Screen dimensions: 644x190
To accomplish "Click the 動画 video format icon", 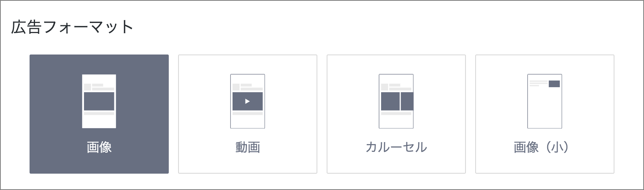I will click(248, 101).
